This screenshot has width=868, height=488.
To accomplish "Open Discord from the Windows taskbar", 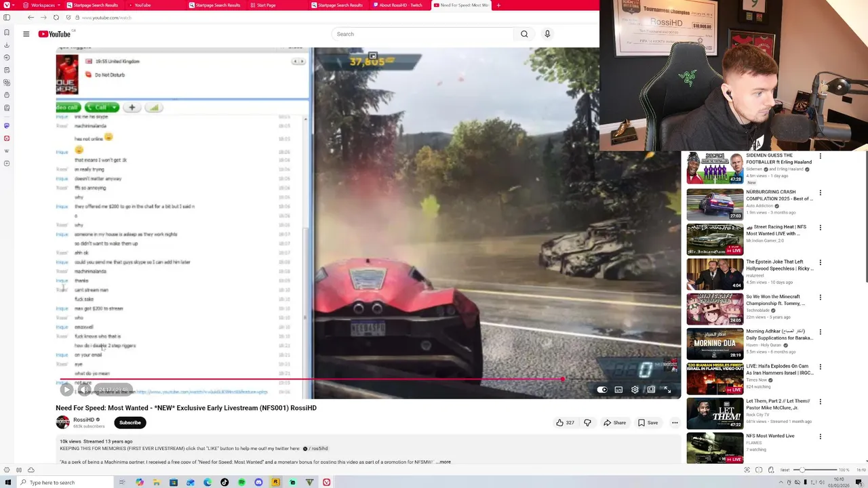I will [258, 483].
